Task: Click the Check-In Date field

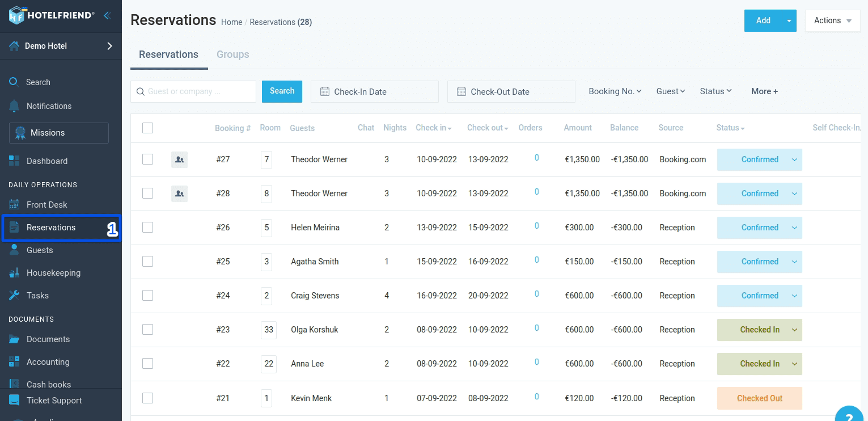Action: pos(374,92)
